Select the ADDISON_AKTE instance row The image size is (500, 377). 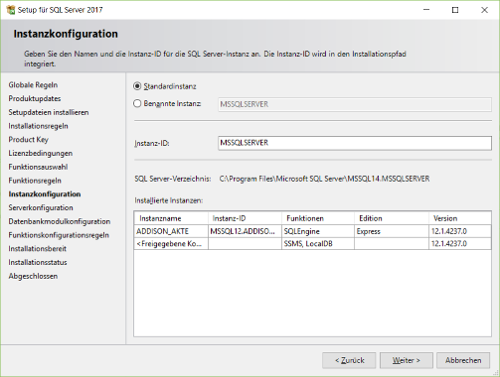click(313, 231)
